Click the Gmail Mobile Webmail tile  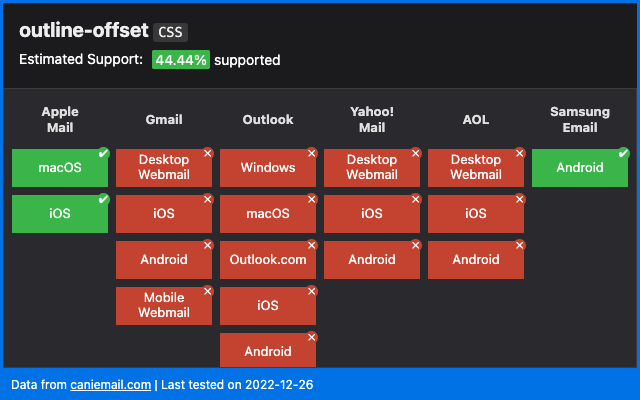[164, 306]
